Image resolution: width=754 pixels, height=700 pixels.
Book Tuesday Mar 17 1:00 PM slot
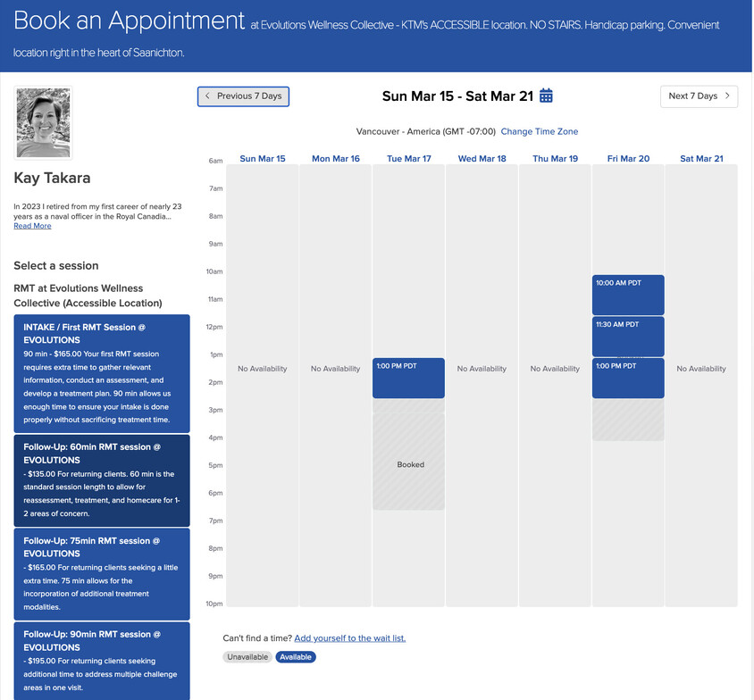click(x=408, y=379)
